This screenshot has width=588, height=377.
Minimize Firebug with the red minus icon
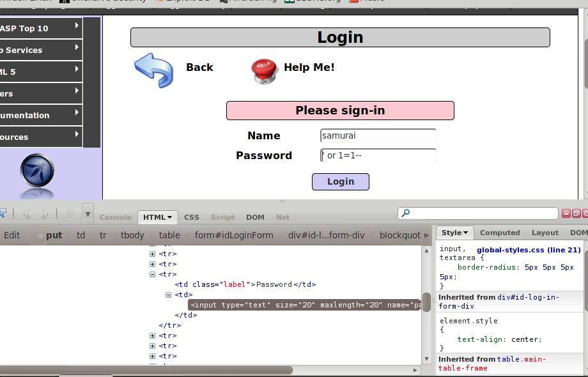coord(566,213)
